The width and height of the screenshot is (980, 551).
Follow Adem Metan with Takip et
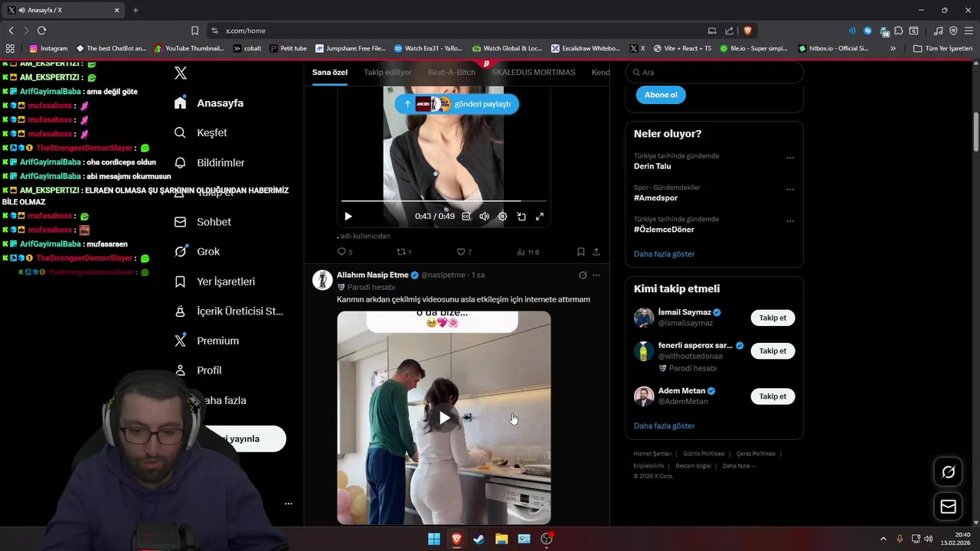point(773,396)
